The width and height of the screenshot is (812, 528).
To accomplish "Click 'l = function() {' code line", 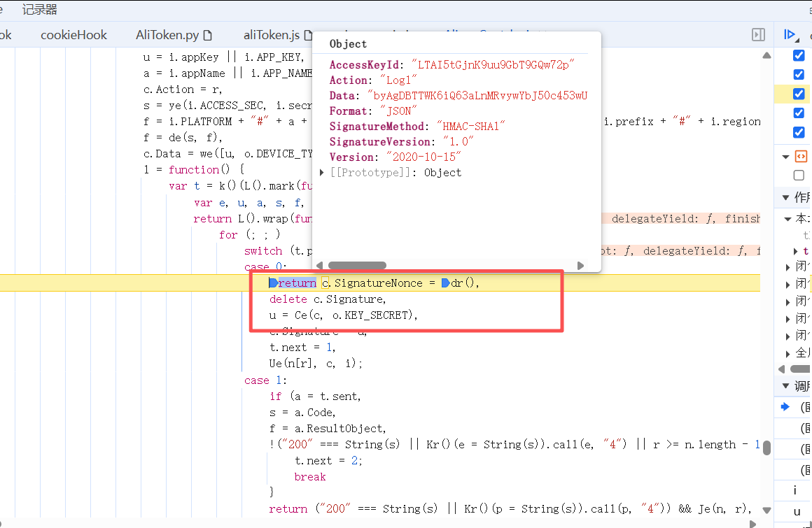I will pos(194,170).
